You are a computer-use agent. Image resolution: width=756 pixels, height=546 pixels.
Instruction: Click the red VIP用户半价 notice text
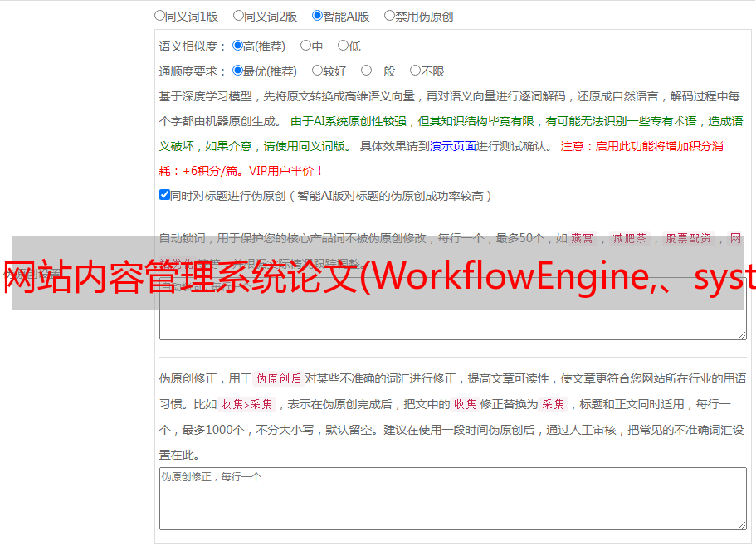click(x=286, y=171)
